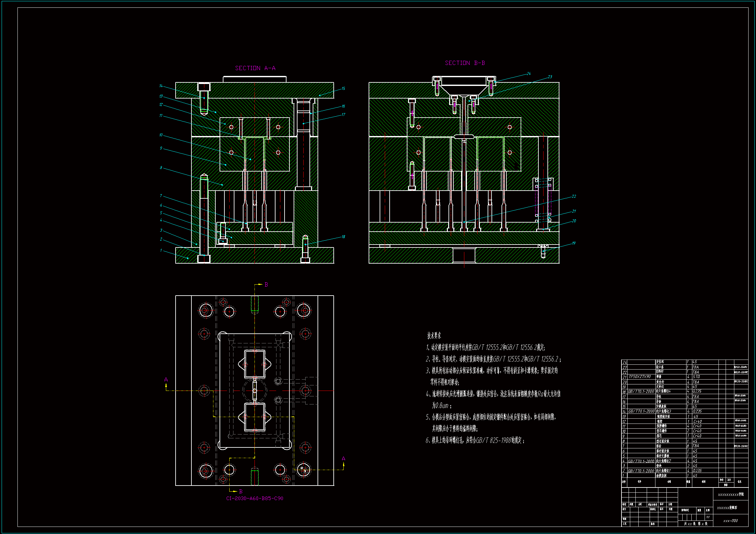Select part balloon 18 near bottom screw
The height and width of the screenshot is (534, 756).
[x=343, y=236]
